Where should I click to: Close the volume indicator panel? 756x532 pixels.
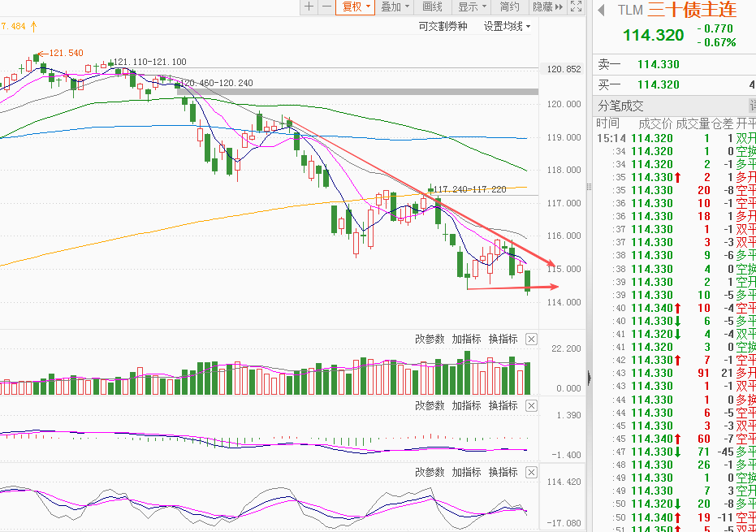click(531, 339)
